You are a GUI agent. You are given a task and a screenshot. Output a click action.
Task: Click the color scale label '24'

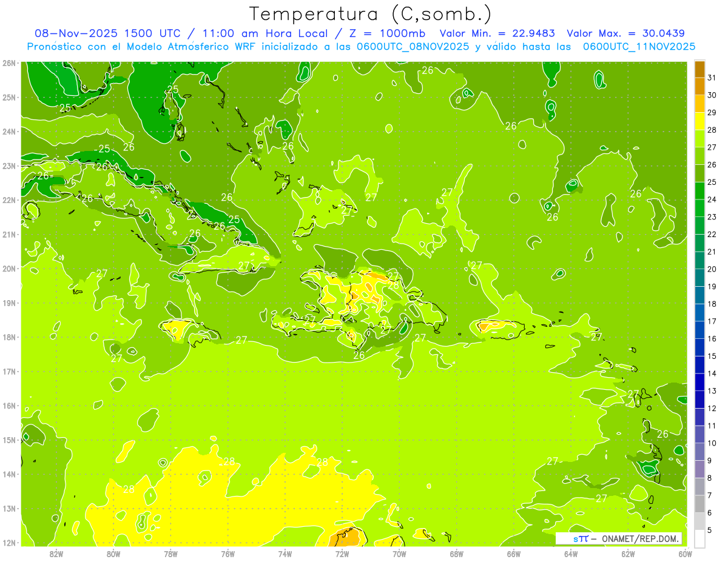(x=712, y=199)
